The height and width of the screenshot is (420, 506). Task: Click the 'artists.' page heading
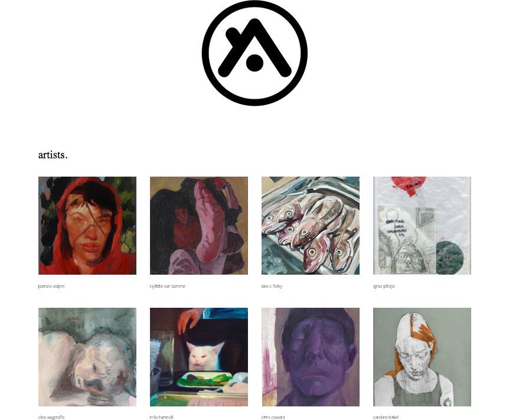coord(53,155)
